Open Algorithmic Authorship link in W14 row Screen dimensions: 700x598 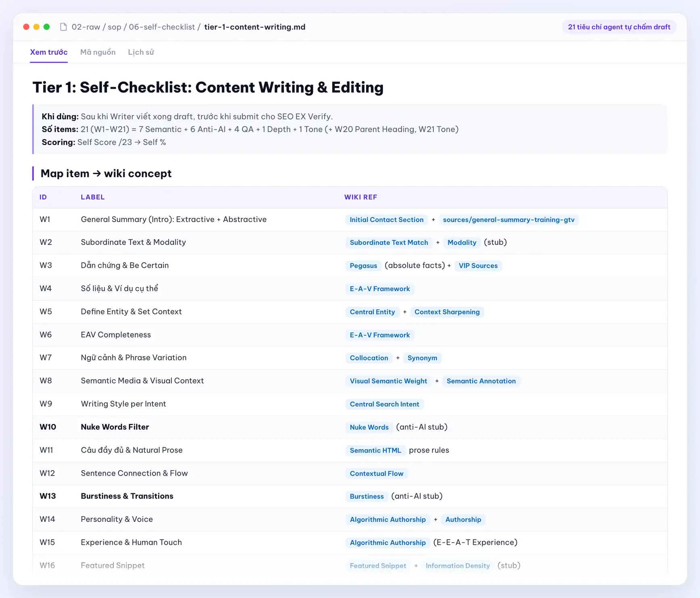pos(387,519)
